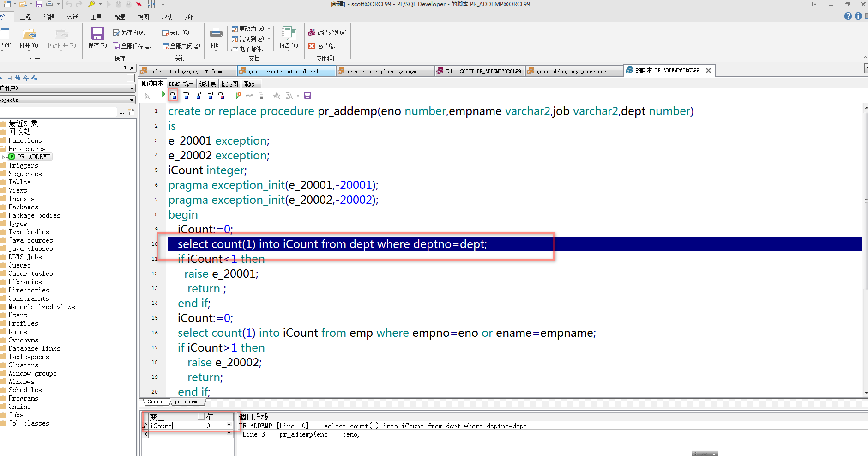Pin the object browser panel
The image size is (868, 456).
click(x=125, y=68)
